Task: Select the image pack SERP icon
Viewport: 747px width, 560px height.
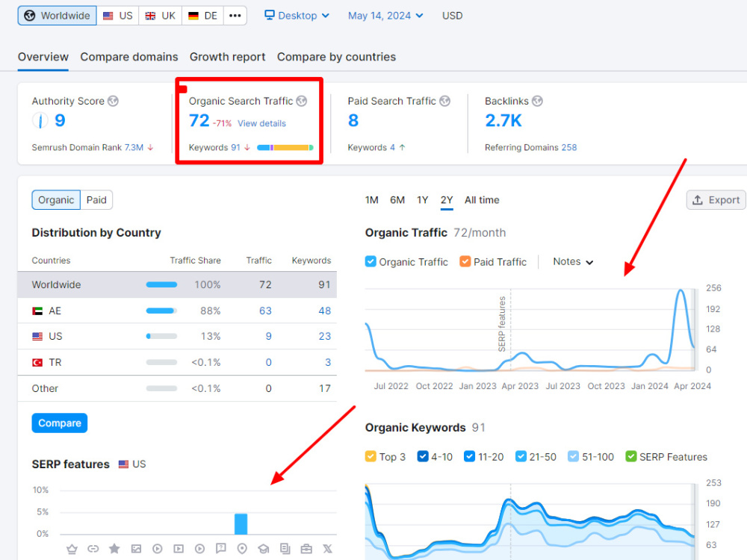Action: coord(136,549)
